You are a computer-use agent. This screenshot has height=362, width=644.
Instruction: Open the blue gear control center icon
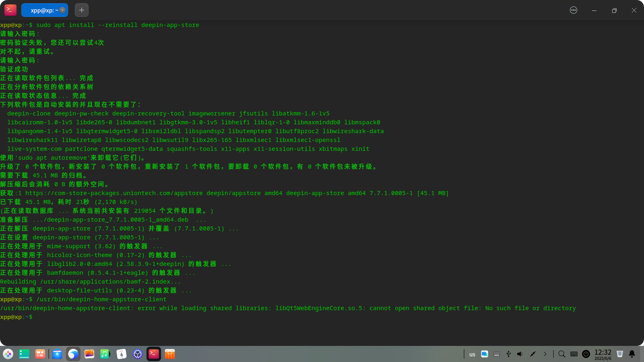tap(138, 354)
